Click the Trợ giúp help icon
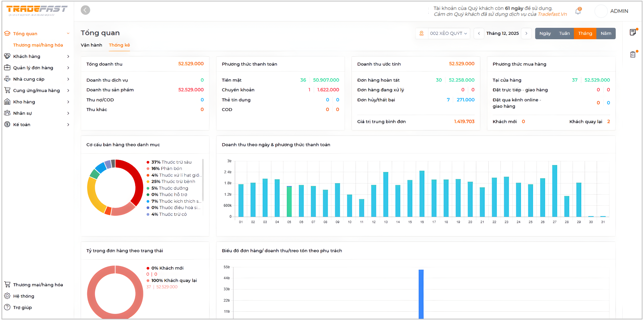Screen dimensions: 644x320 (7, 307)
